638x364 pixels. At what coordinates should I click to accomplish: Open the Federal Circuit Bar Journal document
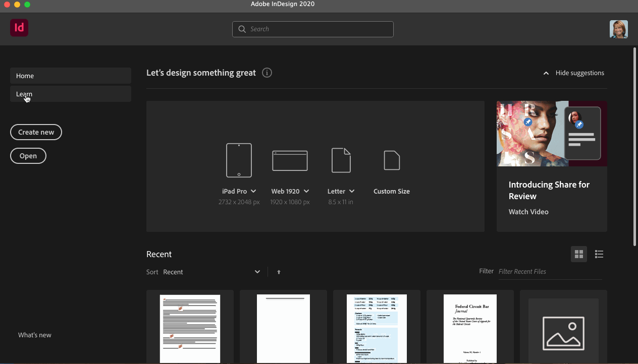click(x=470, y=328)
